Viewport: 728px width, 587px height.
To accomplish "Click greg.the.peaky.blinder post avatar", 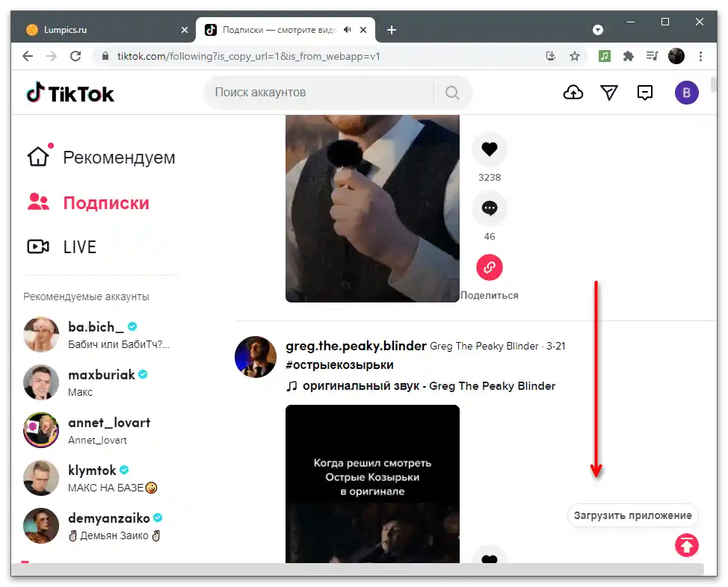I will coord(256,357).
